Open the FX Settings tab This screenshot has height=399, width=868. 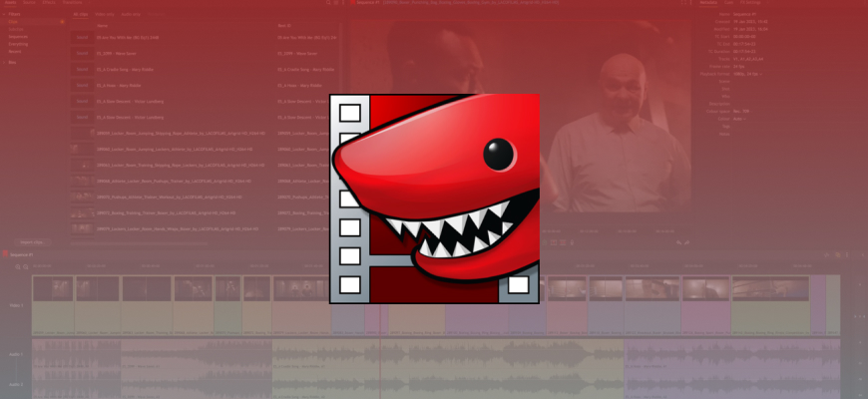click(750, 3)
